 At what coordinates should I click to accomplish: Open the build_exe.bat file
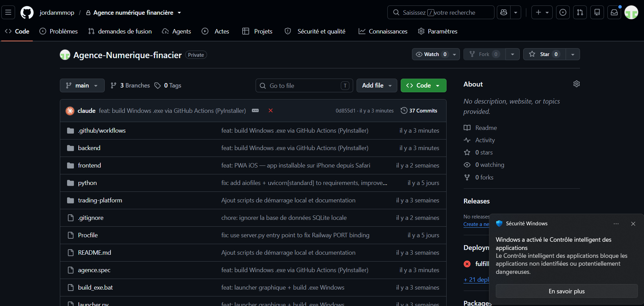pyautogui.click(x=95, y=288)
